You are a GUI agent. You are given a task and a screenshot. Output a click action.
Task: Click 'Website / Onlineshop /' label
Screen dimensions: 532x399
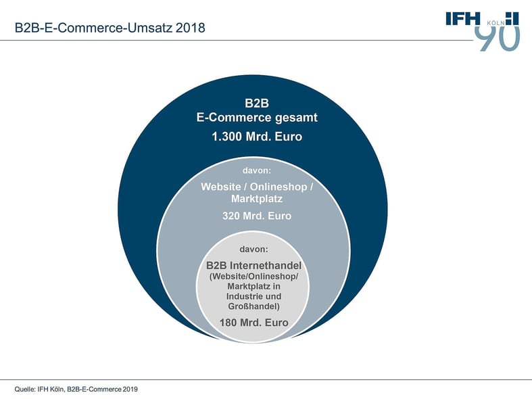pos(257,187)
